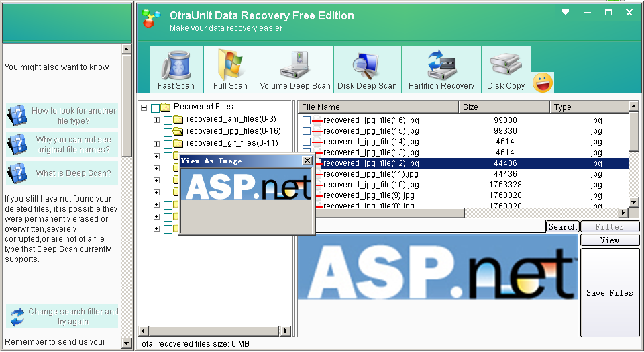
Task: Click the View button
Action: point(610,240)
